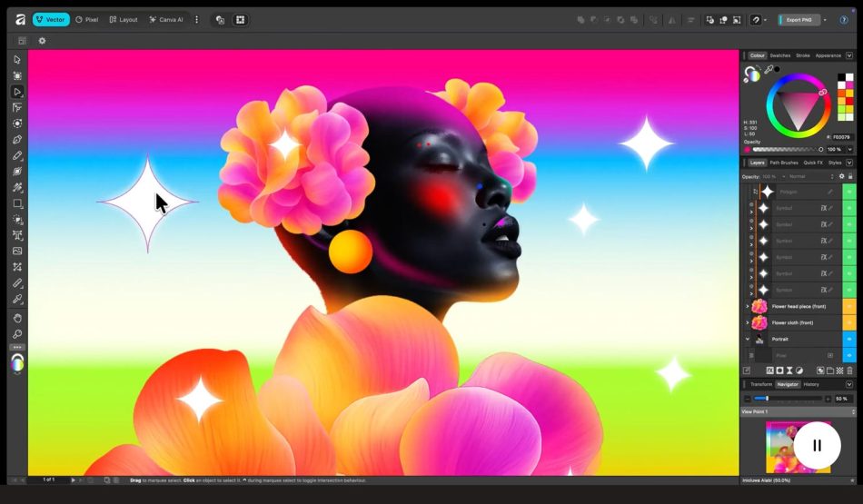Screen dimensions: 863x504
Task: Select the Move tool arrow
Action: coord(17,60)
